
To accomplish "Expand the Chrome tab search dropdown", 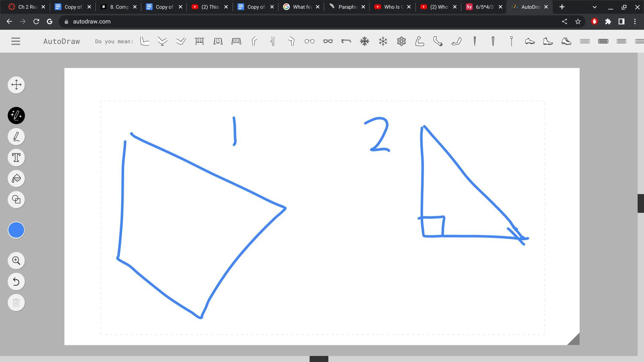I will (x=594, y=7).
